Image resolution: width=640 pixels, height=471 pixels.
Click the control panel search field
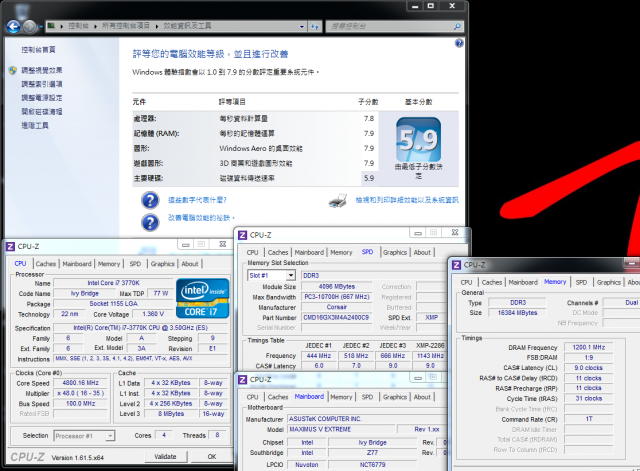[x=390, y=27]
